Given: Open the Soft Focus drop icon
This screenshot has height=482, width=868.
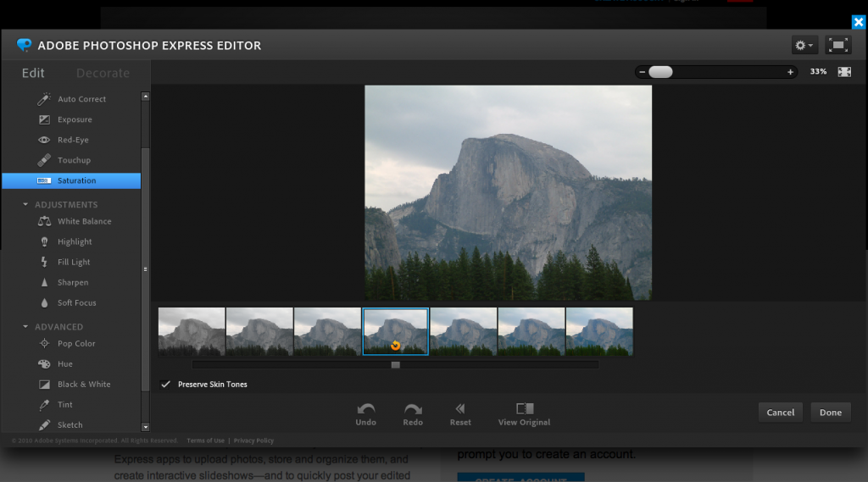Looking at the screenshot, I should [x=44, y=302].
